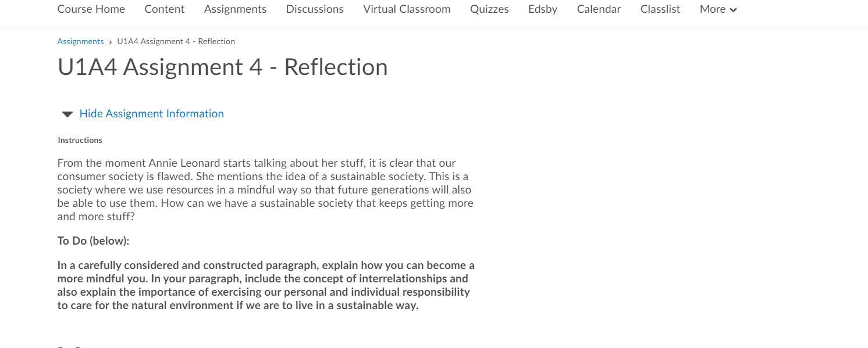Open the More navigation dropdown
The image size is (868, 348).
click(x=718, y=9)
